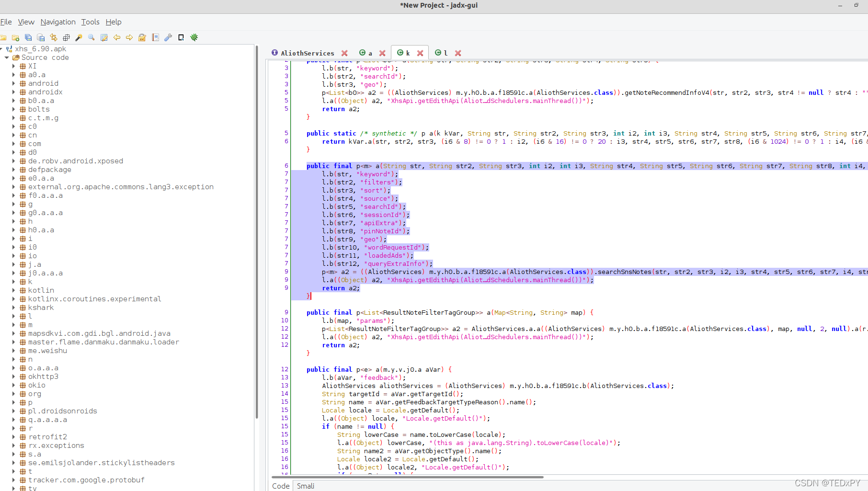Open the Navigation menu
Screen dimensions: 868x491
tap(58, 22)
